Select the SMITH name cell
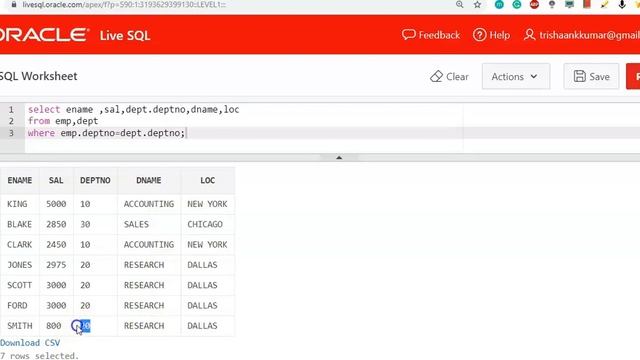Viewport: 640px width, 360px height. (x=19, y=326)
